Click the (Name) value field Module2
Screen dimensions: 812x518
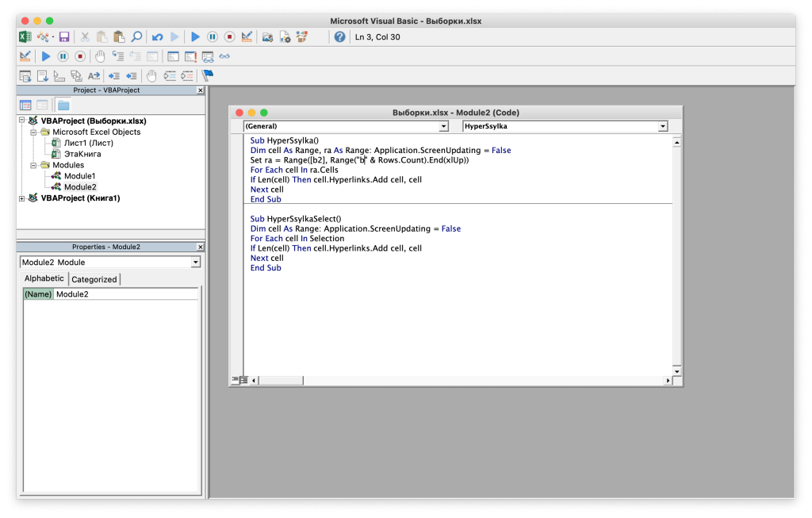tap(126, 294)
